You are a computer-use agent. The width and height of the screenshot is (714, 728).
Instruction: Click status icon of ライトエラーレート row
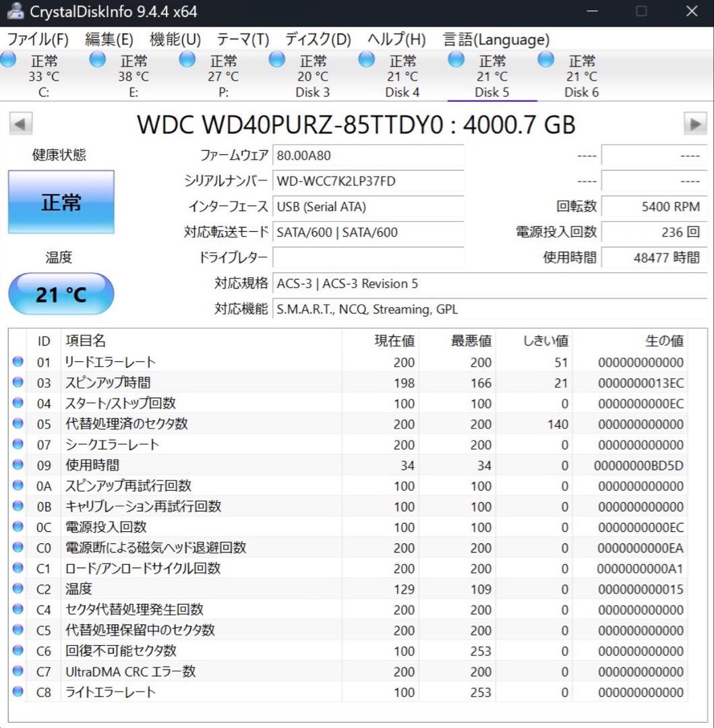coord(18,692)
